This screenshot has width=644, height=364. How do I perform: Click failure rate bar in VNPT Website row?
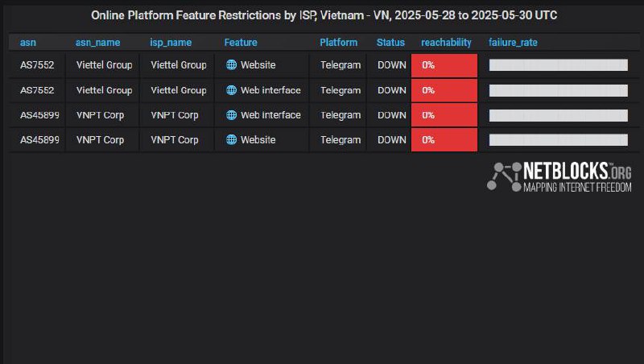[x=559, y=140]
